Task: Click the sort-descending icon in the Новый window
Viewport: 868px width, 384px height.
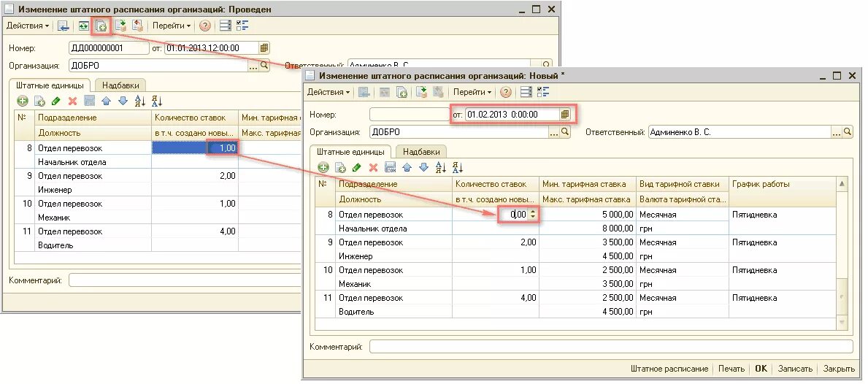Action: click(x=458, y=168)
